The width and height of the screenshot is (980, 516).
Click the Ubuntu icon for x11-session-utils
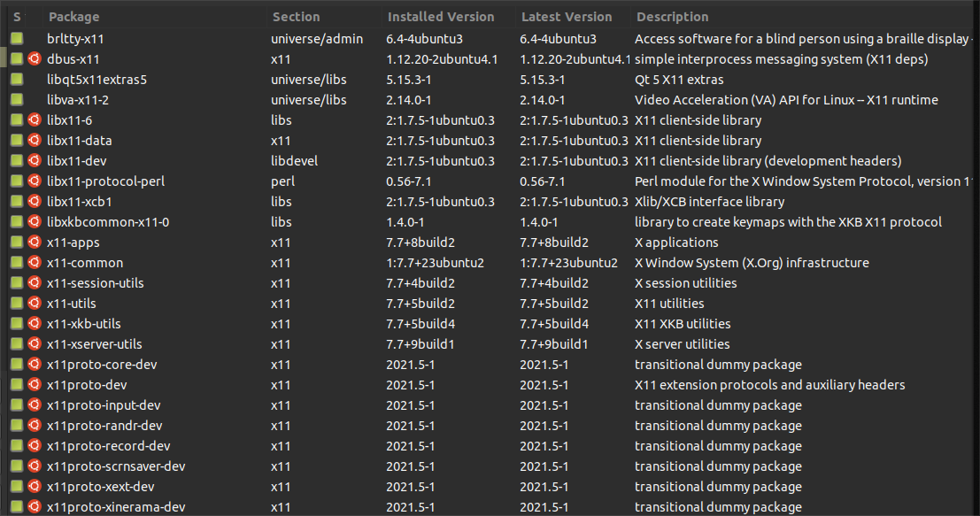(35, 282)
